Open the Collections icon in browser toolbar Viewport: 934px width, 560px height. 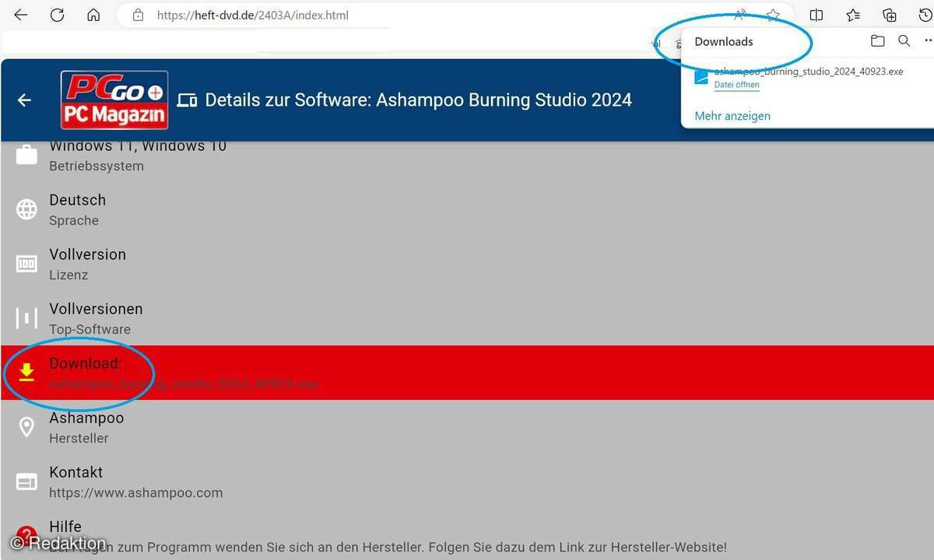click(890, 15)
